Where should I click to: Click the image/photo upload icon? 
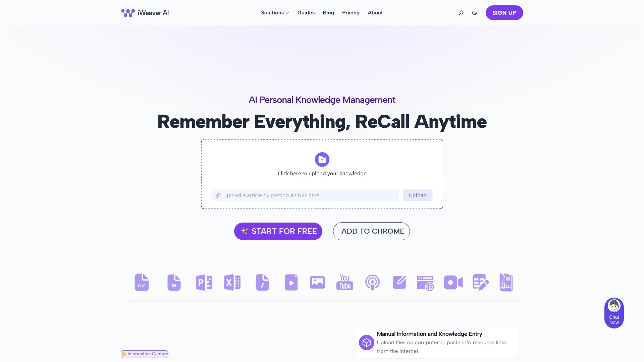(318, 283)
